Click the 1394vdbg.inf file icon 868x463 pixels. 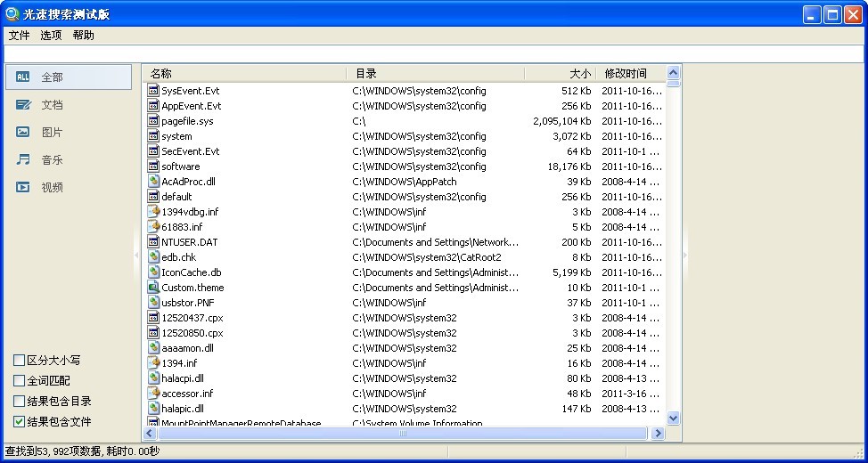[153, 212]
